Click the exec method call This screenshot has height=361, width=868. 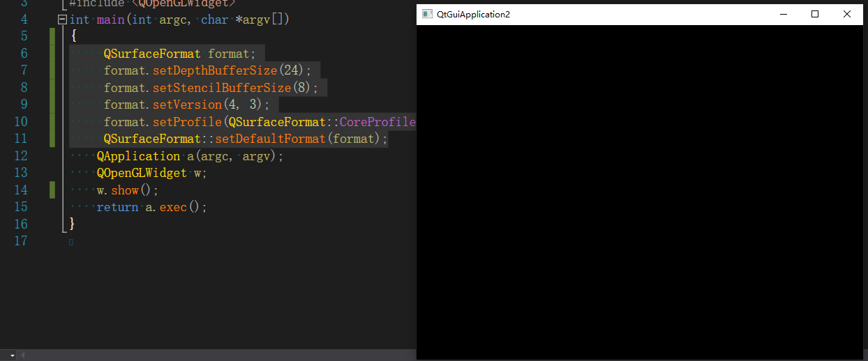pyautogui.click(x=173, y=207)
